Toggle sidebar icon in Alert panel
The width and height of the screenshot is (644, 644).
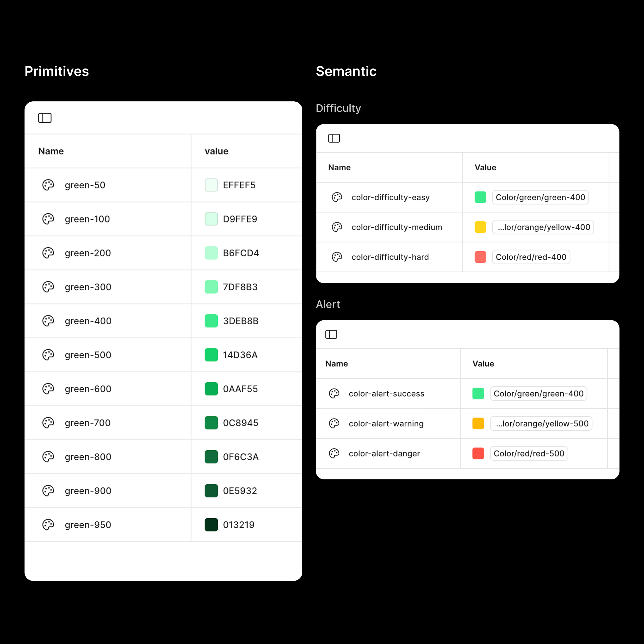point(331,334)
